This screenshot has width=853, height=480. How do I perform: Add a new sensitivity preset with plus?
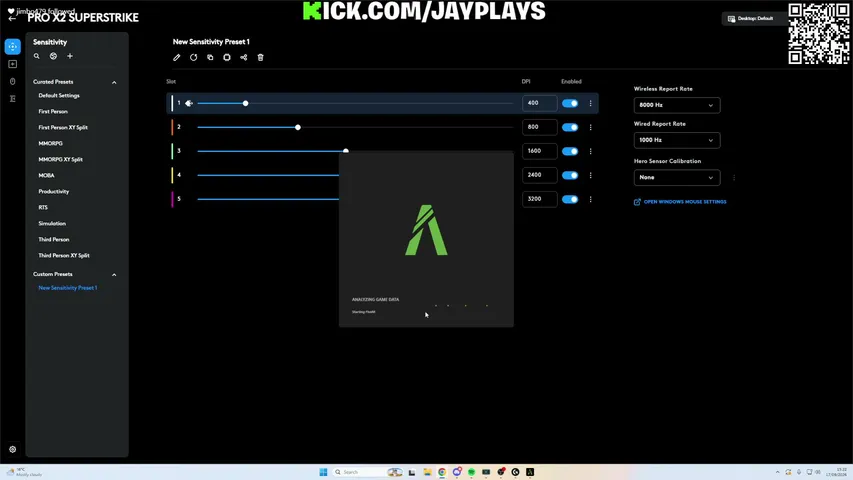point(70,56)
